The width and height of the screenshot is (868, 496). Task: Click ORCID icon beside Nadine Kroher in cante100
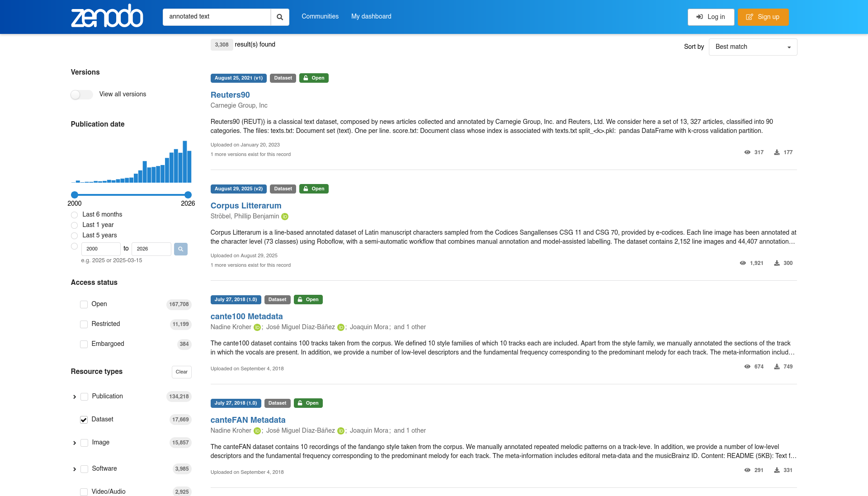pos(257,327)
